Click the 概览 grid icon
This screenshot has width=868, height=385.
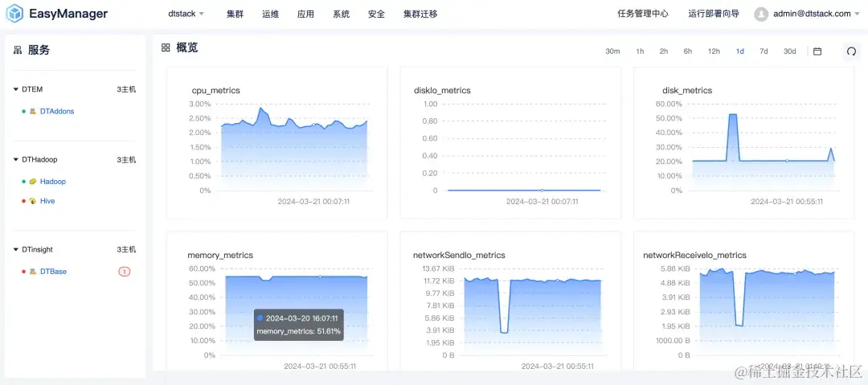[x=166, y=48]
